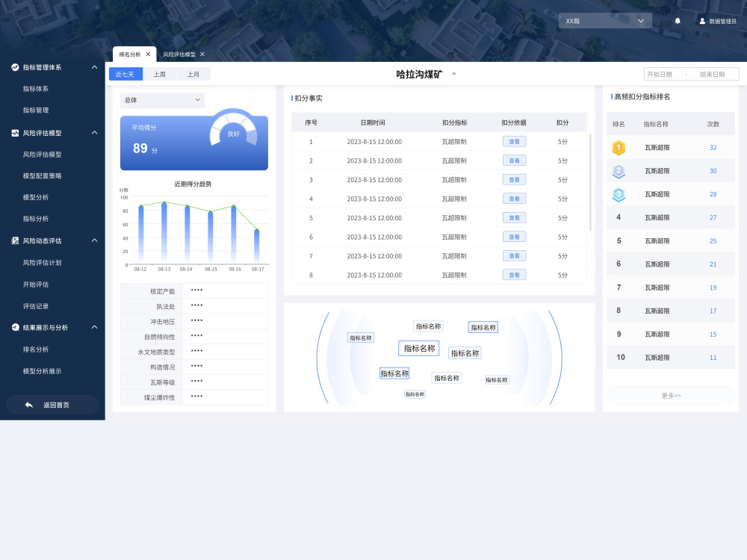Screen dimensions: 747x560
Task: Click the 扣分依据 column header
Action: tap(514, 122)
